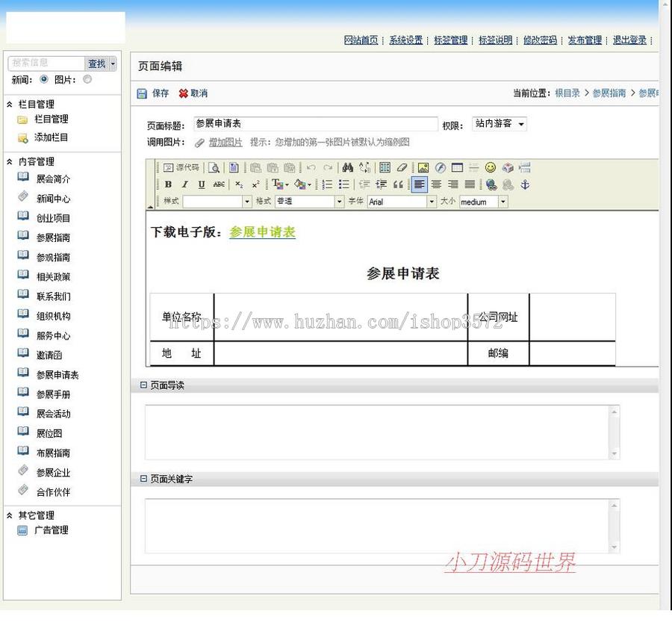Open the background color picker
The image size is (672, 640).
[x=302, y=184]
